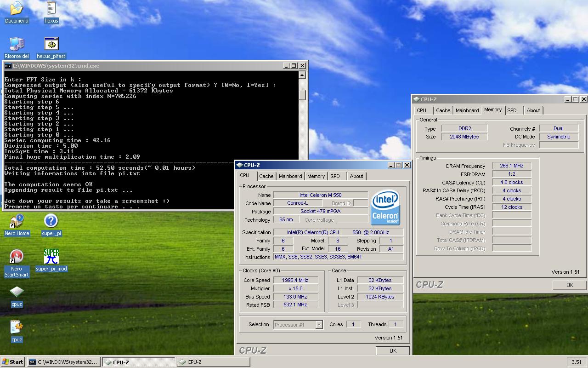Open the Documenti desktop folder icon
The image size is (588, 368).
(17, 8)
